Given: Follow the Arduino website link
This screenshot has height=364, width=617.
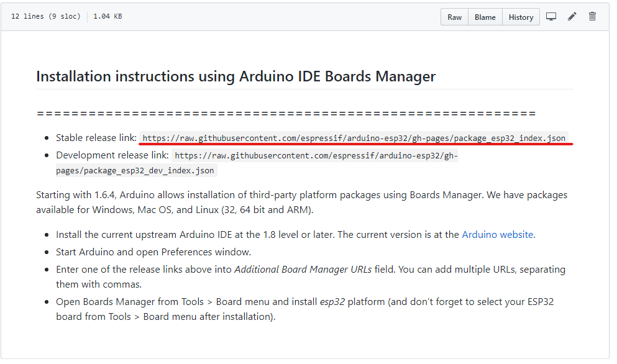Looking at the screenshot, I should [497, 235].
